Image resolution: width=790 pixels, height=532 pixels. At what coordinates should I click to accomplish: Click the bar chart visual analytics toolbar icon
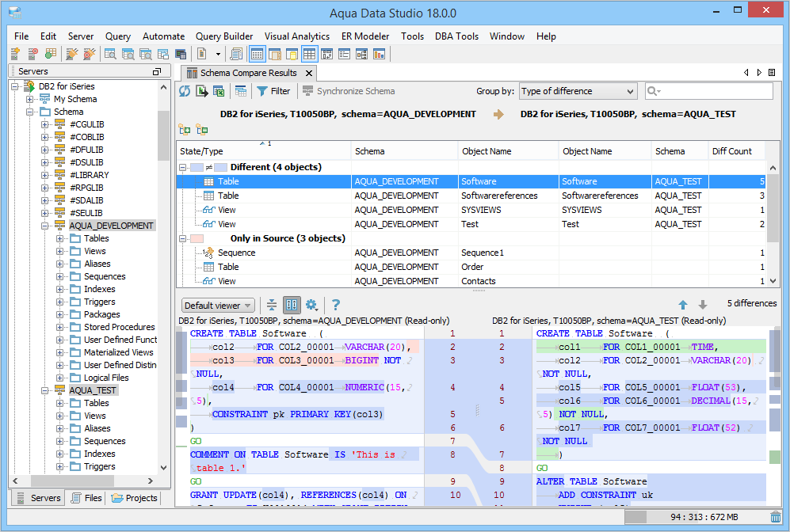[x=379, y=54]
